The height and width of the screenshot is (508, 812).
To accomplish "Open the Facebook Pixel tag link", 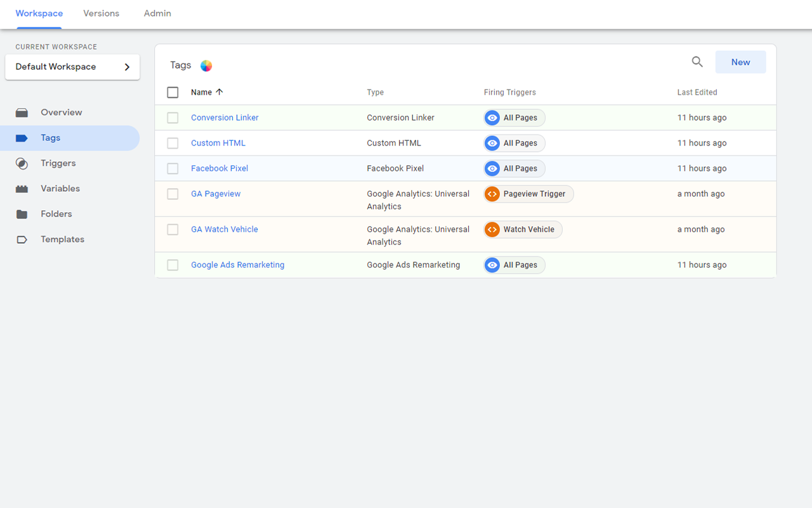I will (219, 168).
